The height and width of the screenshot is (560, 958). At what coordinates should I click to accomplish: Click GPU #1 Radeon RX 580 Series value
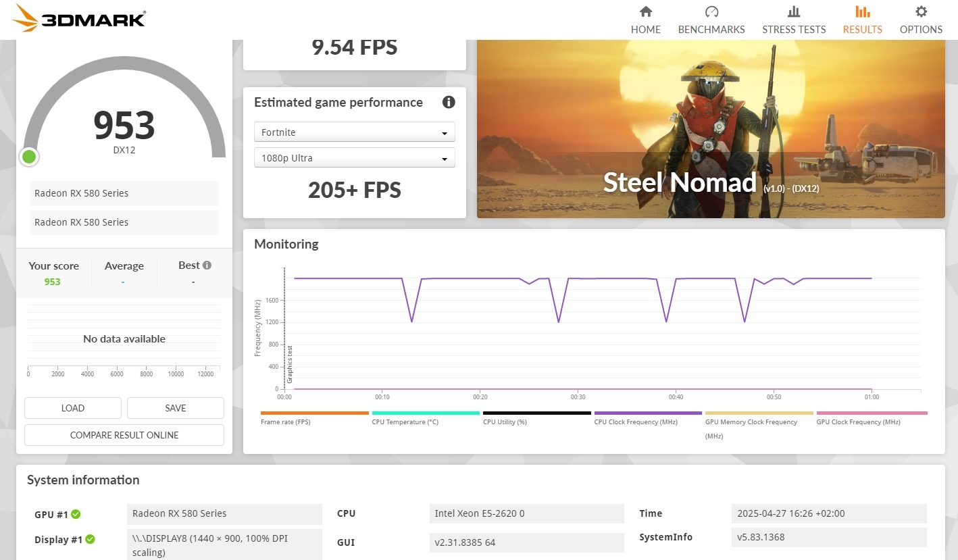pos(224,513)
